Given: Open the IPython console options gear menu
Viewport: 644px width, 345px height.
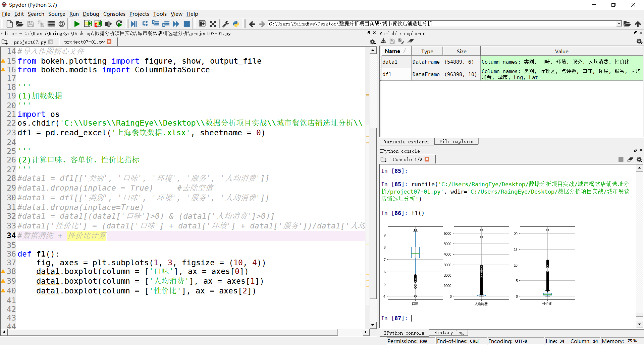Looking at the screenshot, I should pos(639,159).
